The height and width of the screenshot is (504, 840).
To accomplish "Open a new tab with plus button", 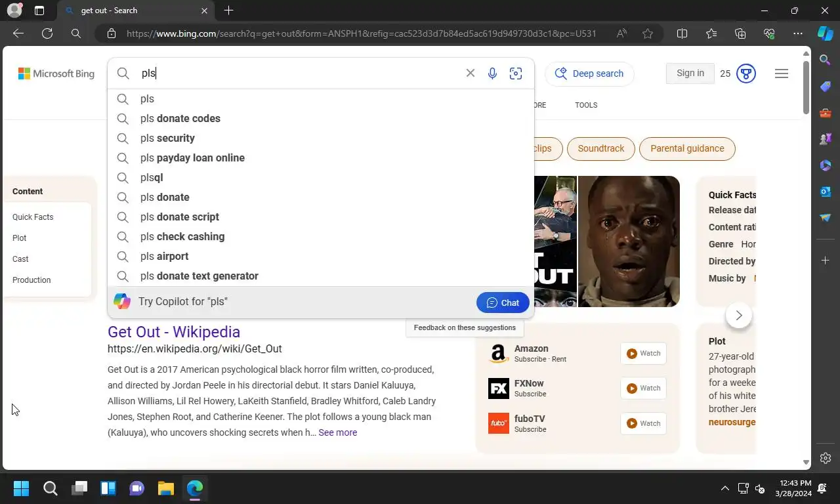I will 228,10.
